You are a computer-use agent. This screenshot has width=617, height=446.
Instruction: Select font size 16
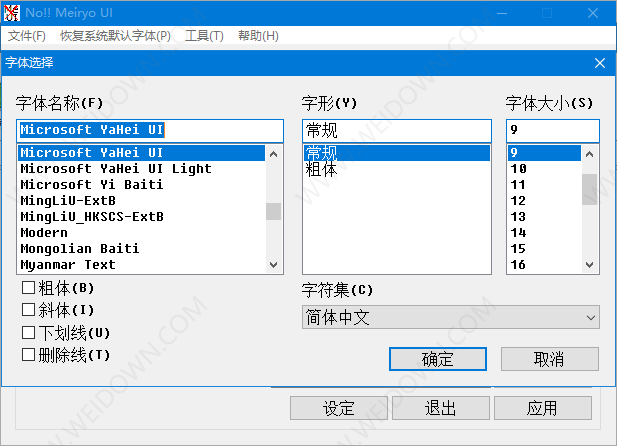click(544, 265)
